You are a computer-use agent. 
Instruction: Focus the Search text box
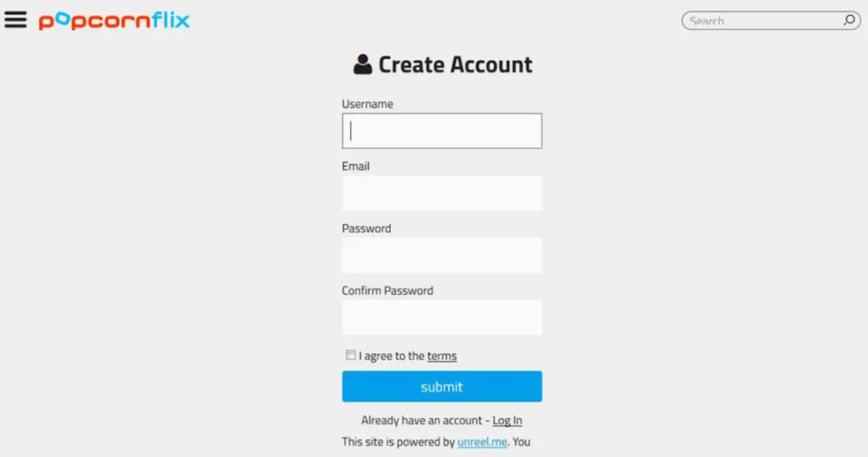(763, 21)
